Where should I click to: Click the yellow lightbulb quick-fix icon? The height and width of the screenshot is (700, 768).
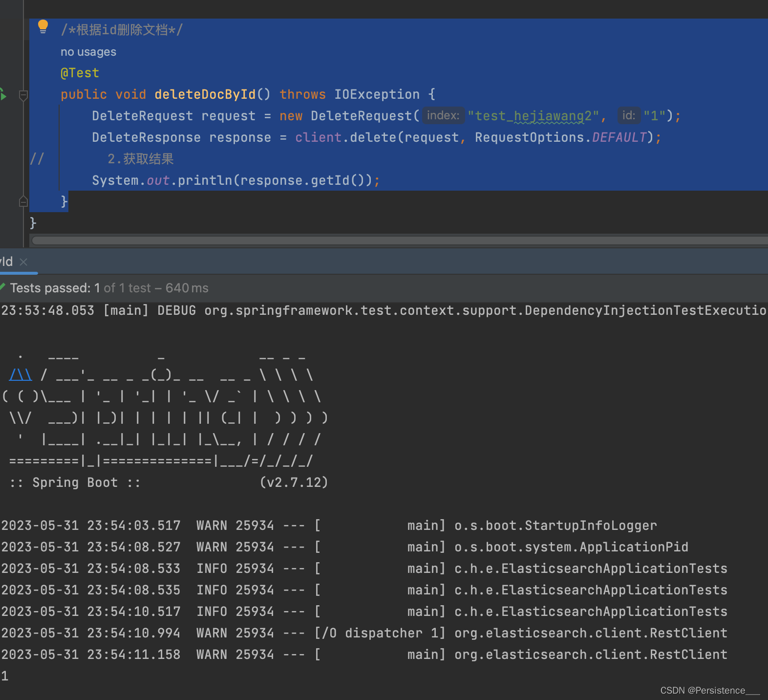(x=43, y=26)
